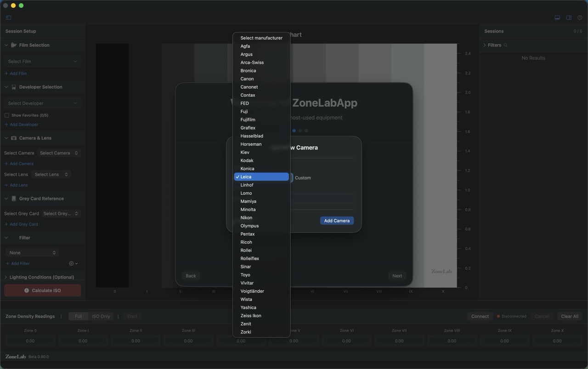Open the Select Lens dropdown
This screenshot has width=588, height=369.
(x=51, y=175)
